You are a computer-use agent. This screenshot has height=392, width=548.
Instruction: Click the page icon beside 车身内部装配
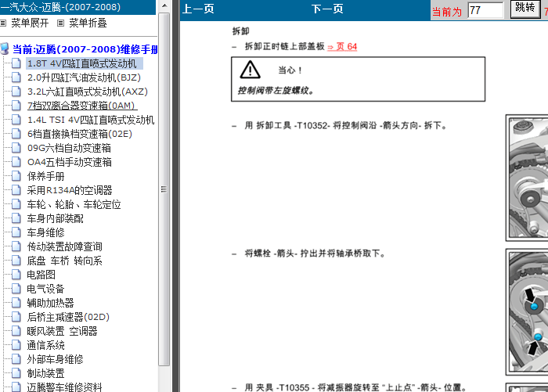coord(16,218)
